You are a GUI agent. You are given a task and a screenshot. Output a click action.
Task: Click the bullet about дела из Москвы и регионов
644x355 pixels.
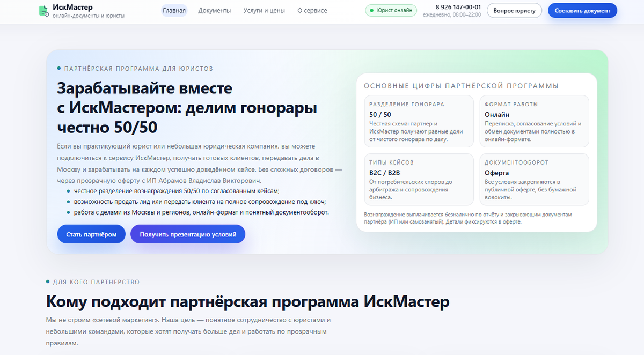[x=201, y=212]
